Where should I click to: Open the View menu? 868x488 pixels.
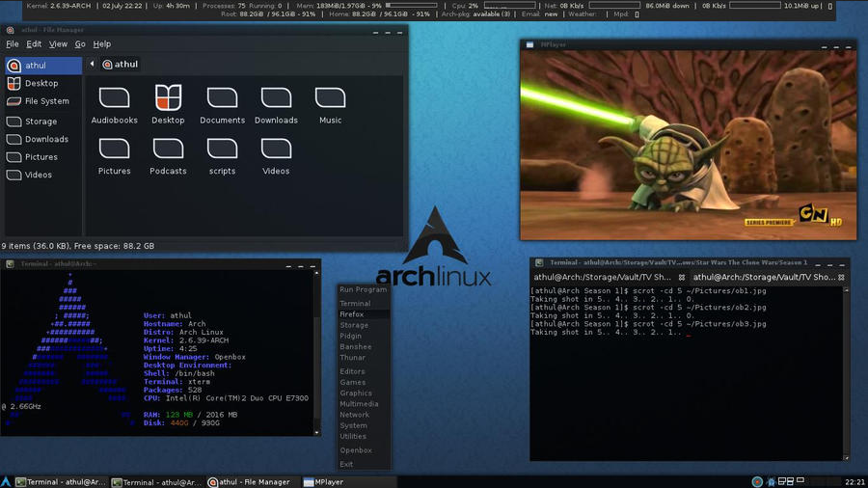coord(58,43)
